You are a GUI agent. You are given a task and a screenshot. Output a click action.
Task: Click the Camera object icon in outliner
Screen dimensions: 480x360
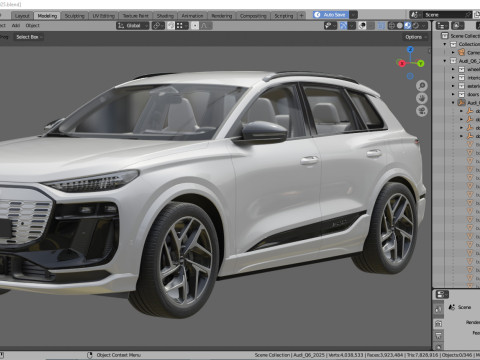pos(462,52)
